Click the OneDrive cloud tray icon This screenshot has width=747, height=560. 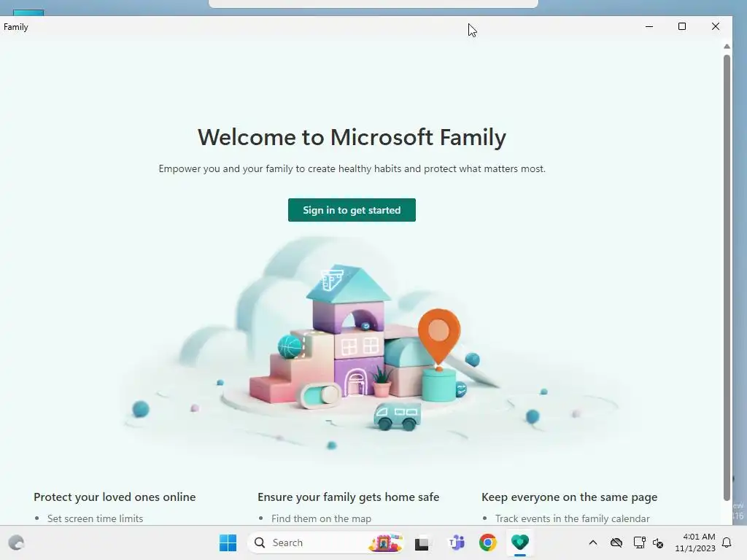pyautogui.click(x=616, y=542)
